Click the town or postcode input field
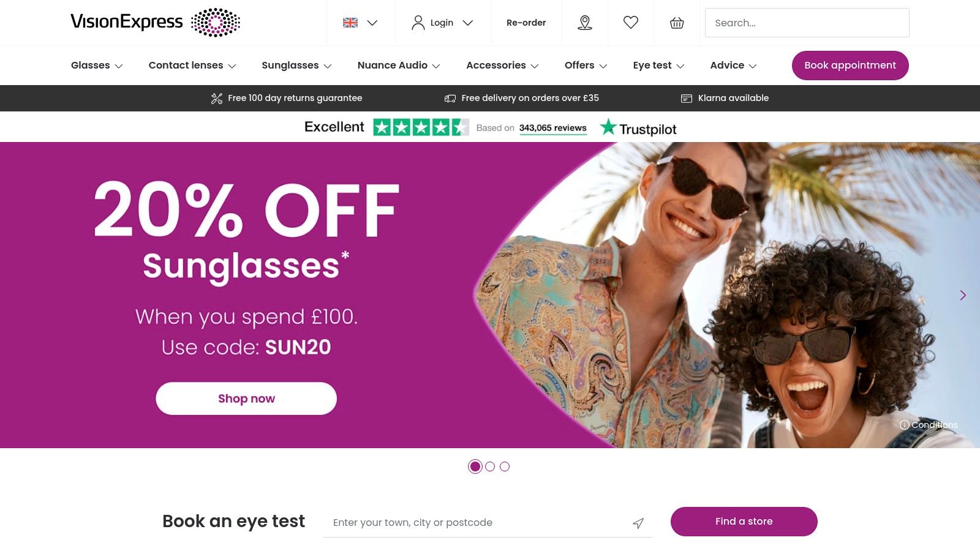 click(x=478, y=522)
